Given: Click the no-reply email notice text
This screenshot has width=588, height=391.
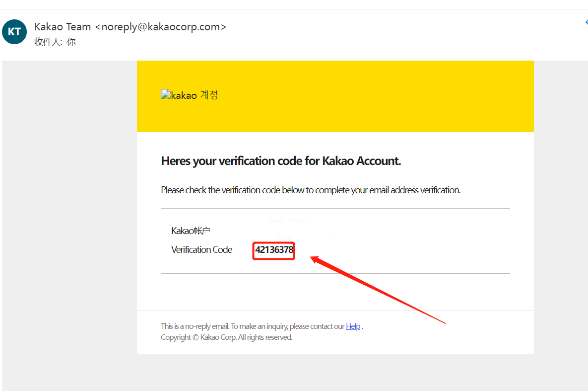Looking at the screenshot, I should pos(252,326).
